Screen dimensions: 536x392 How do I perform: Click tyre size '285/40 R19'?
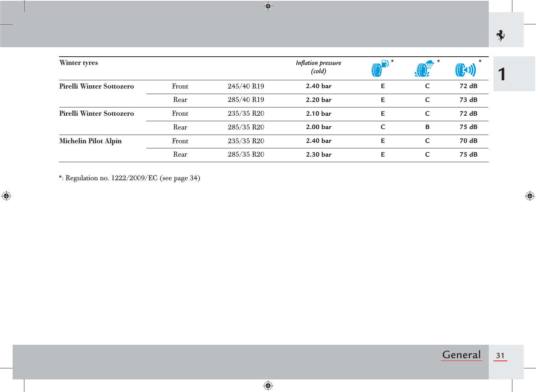pyautogui.click(x=246, y=100)
